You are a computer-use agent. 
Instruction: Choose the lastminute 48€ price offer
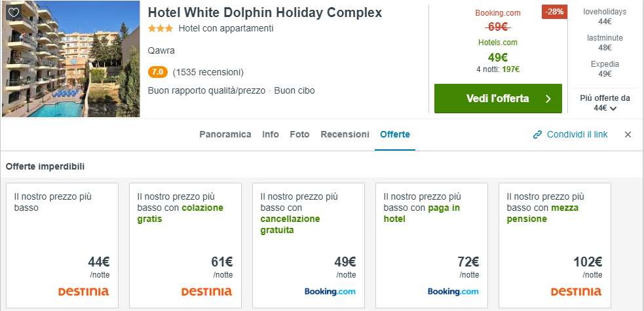coord(605,43)
